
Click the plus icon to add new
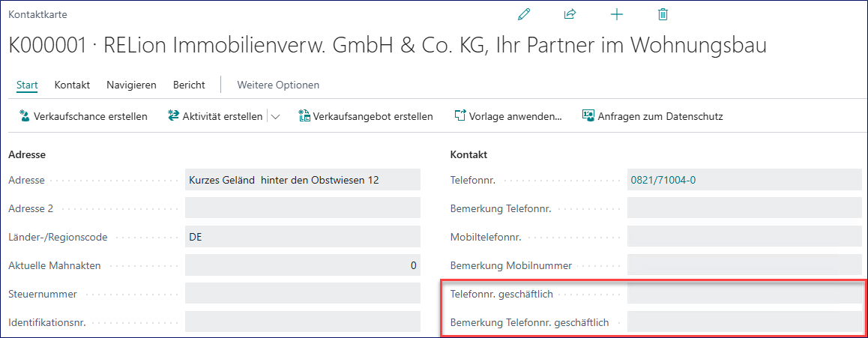tap(616, 14)
